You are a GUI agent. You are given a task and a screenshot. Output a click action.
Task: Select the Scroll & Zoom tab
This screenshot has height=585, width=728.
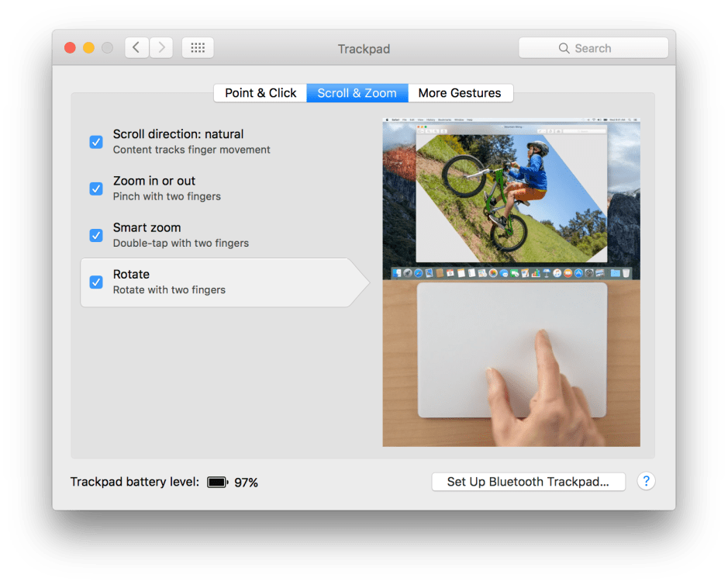tap(357, 93)
